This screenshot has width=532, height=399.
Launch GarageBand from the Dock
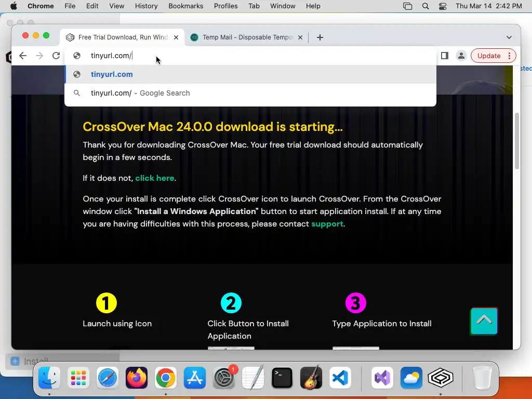tap(311, 378)
